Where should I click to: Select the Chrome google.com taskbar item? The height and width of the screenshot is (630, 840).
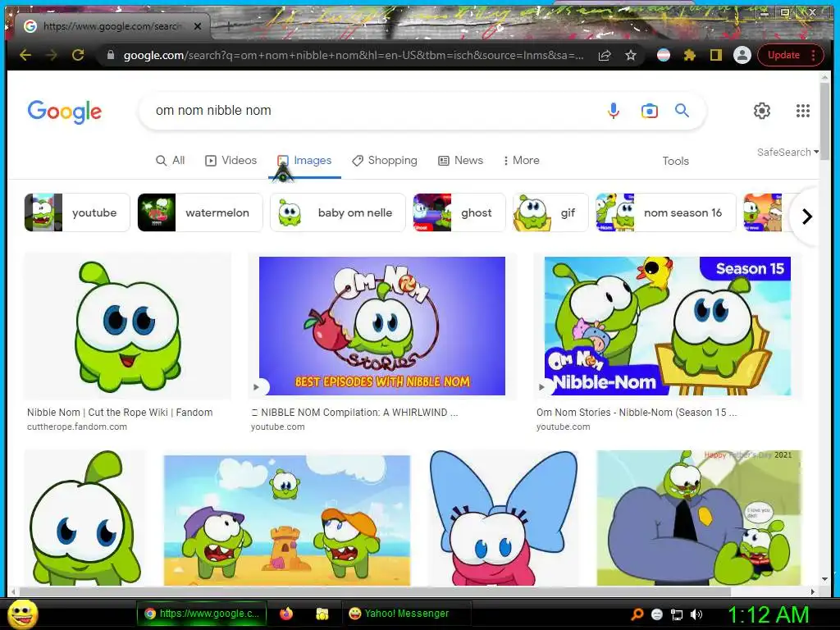[x=202, y=614]
